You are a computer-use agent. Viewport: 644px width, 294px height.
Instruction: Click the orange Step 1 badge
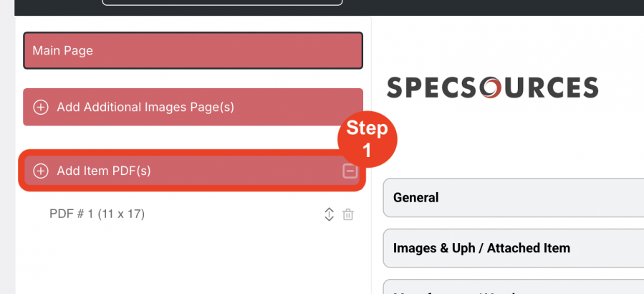[x=367, y=139]
